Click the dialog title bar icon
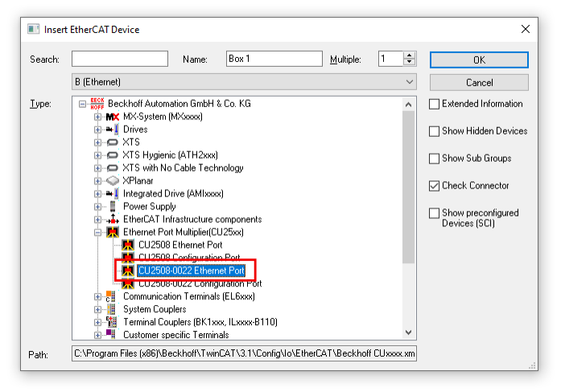The width and height of the screenshot is (561, 392). (x=34, y=29)
